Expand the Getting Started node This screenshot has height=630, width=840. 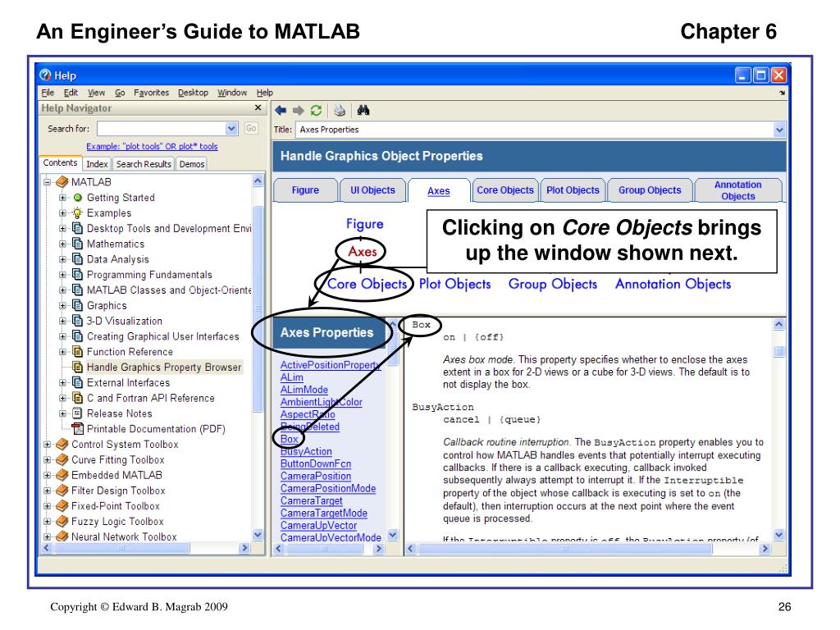pos(62,198)
